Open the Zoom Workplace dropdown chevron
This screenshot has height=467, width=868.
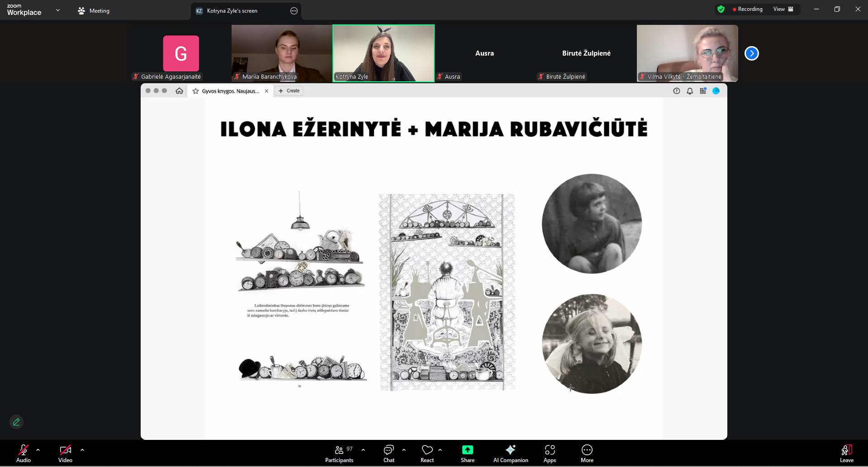click(58, 10)
